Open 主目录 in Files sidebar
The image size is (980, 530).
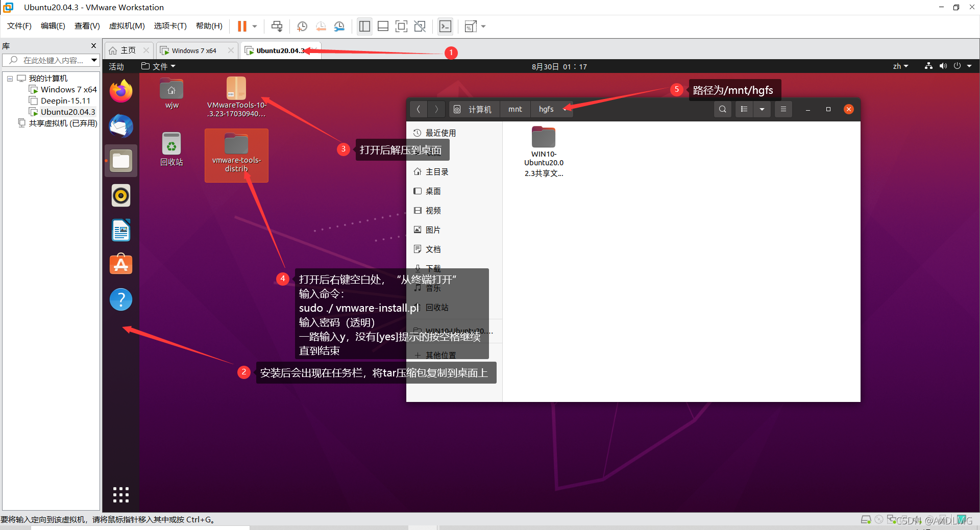[453, 172]
